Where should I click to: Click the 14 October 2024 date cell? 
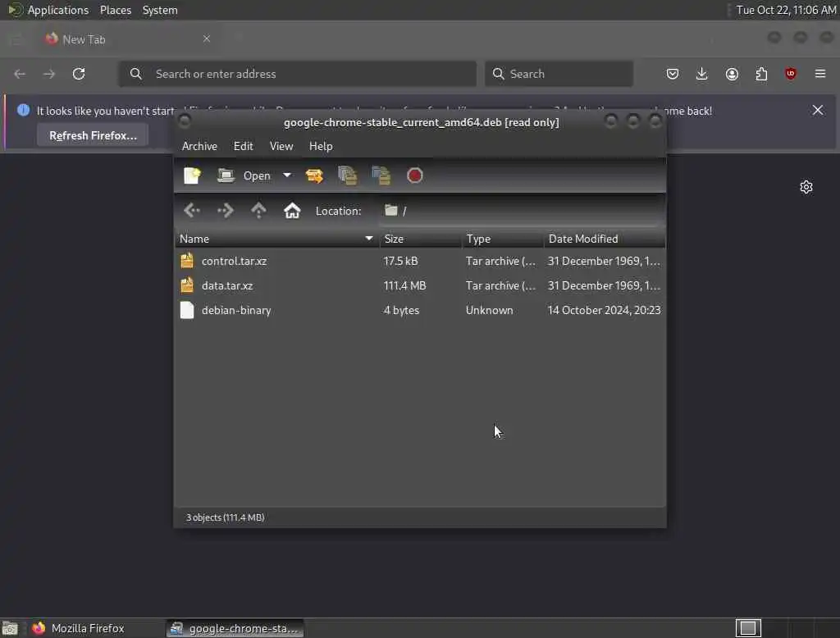[x=604, y=310]
